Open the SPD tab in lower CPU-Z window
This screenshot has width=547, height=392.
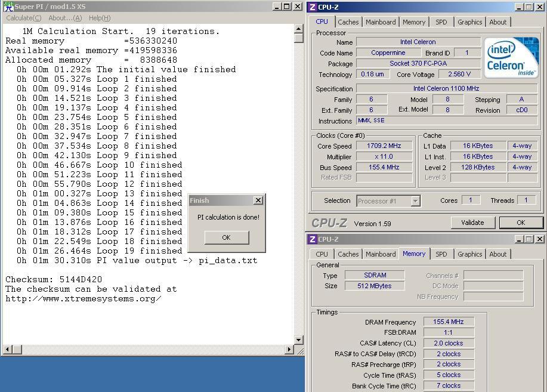441,254
